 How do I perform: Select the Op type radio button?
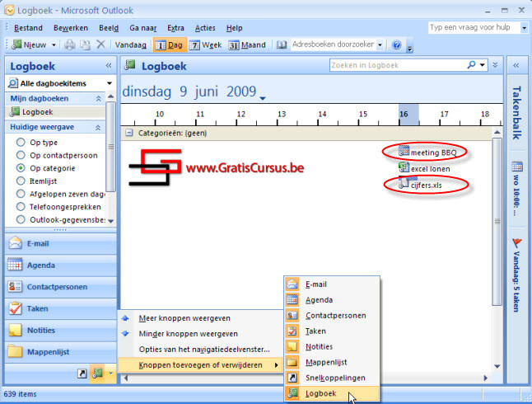pyautogui.click(x=21, y=142)
